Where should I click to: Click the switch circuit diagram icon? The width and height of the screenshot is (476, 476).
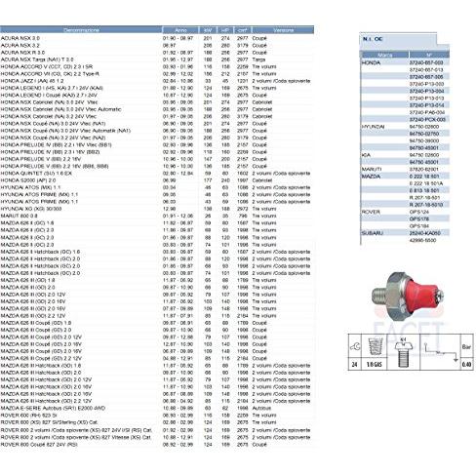click(x=442, y=352)
